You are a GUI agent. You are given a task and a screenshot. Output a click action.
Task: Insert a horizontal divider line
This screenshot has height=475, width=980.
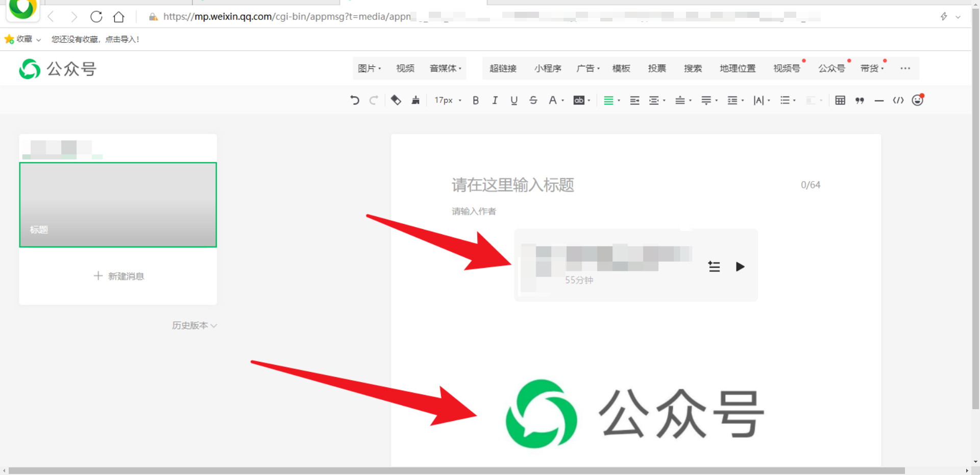tap(879, 101)
